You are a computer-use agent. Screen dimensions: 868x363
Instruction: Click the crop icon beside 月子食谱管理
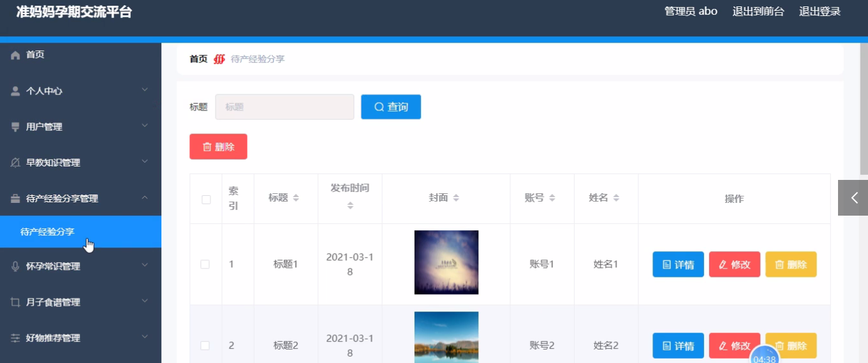(x=16, y=302)
